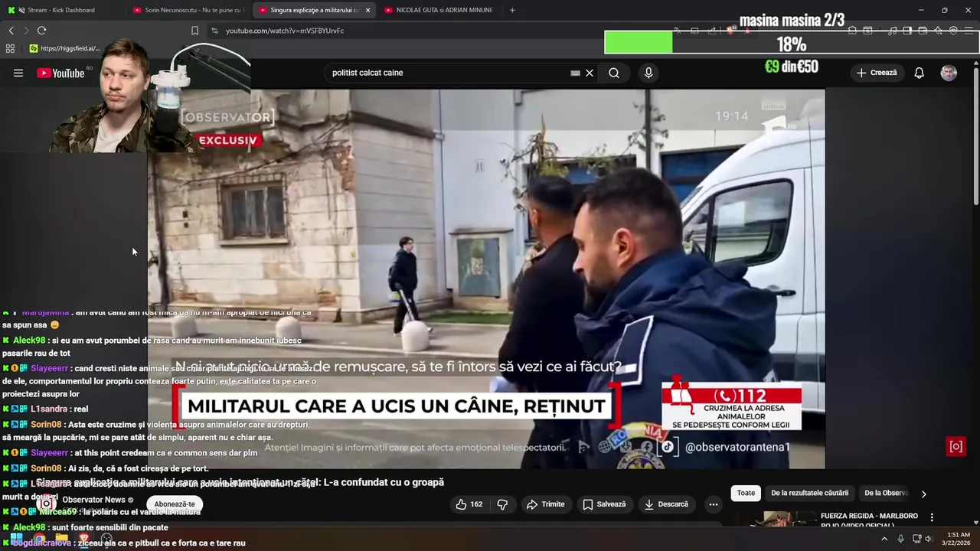Show hidden system tray icons
This screenshot has height=551, width=980.
coord(884,539)
